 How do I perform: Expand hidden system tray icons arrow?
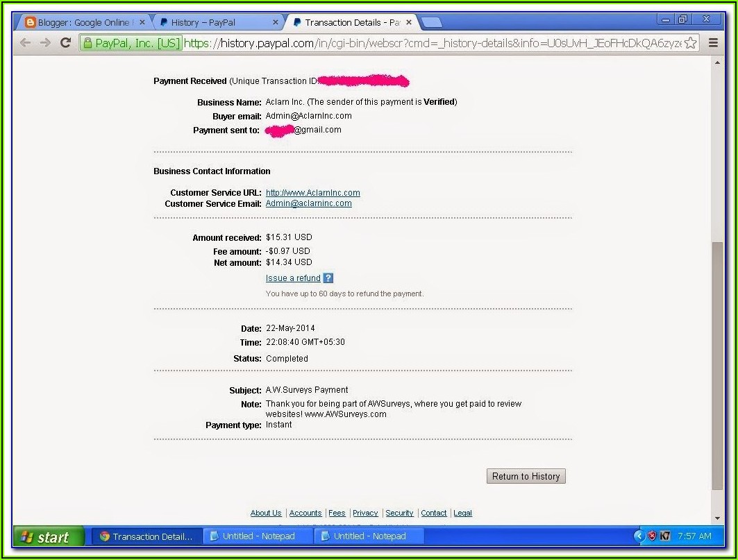(639, 536)
